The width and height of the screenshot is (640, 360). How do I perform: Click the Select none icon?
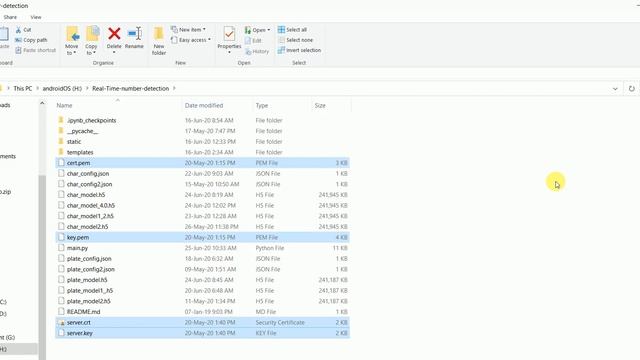(x=281, y=40)
